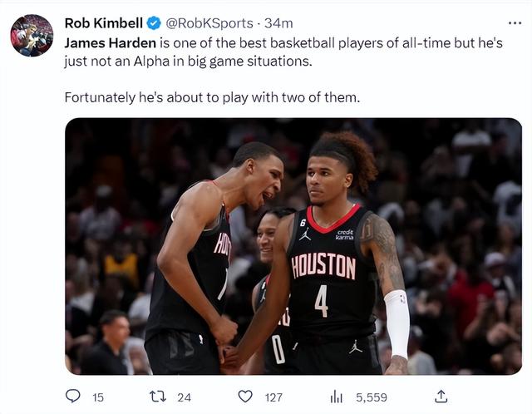Click the tweet's second paragraph text
The height and width of the screenshot is (414, 532).
[212, 97]
